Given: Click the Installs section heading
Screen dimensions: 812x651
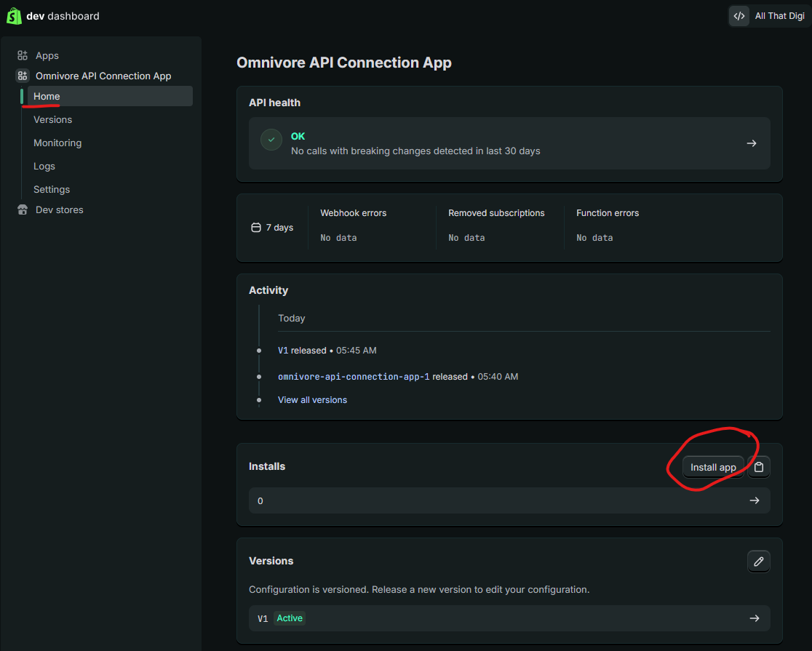Looking at the screenshot, I should pyautogui.click(x=267, y=467).
